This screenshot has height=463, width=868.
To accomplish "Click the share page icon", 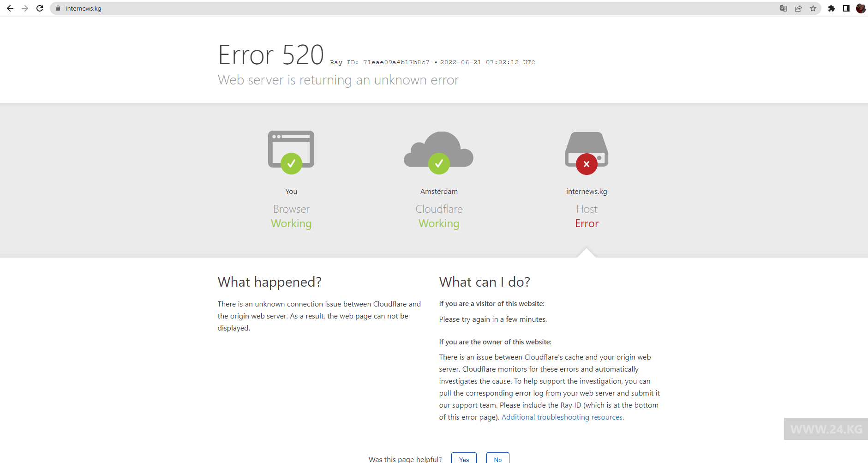I will coord(798,8).
